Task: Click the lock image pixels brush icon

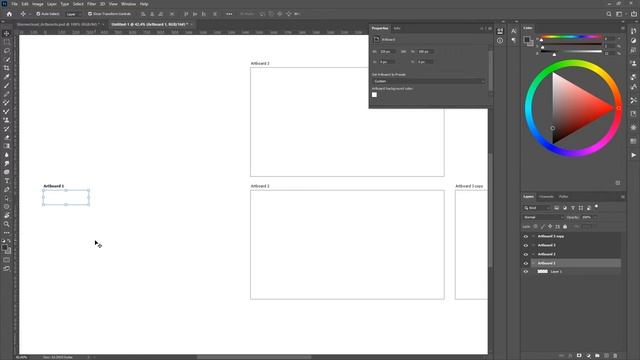Action: tap(542, 226)
